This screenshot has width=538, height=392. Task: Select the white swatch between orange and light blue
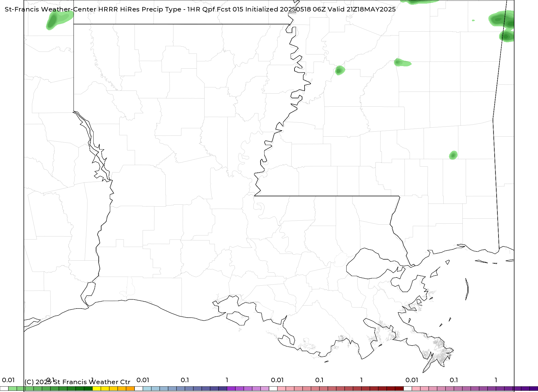tap(139, 389)
